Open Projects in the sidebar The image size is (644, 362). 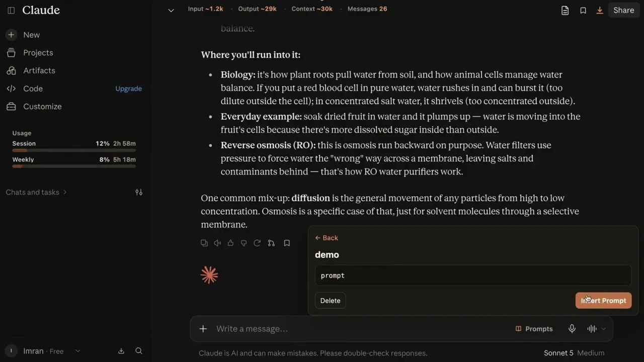click(x=38, y=53)
